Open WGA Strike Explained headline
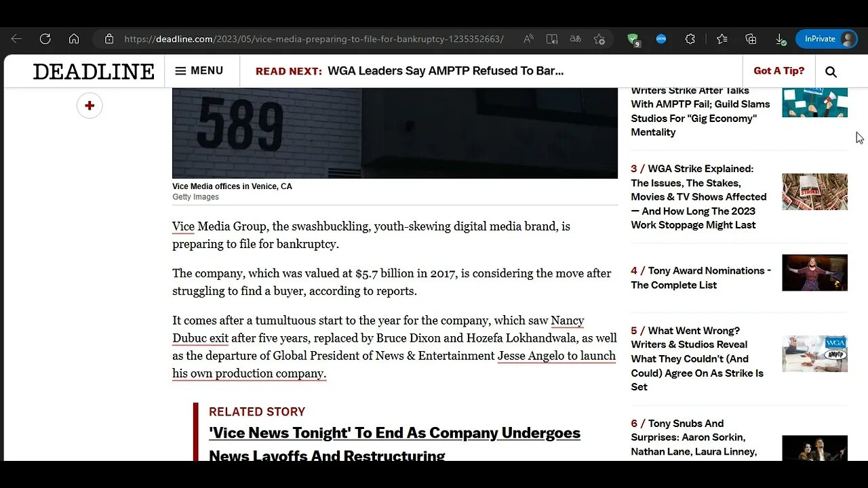The width and height of the screenshot is (868, 488). point(698,197)
